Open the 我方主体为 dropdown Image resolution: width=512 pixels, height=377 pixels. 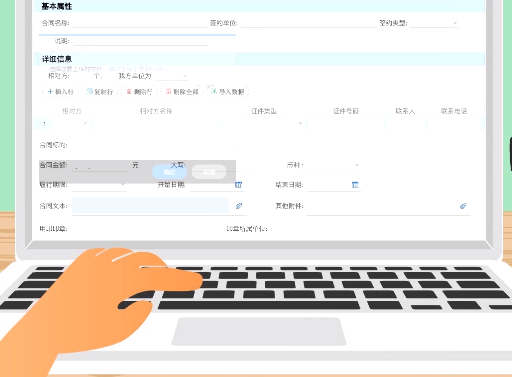[184, 76]
